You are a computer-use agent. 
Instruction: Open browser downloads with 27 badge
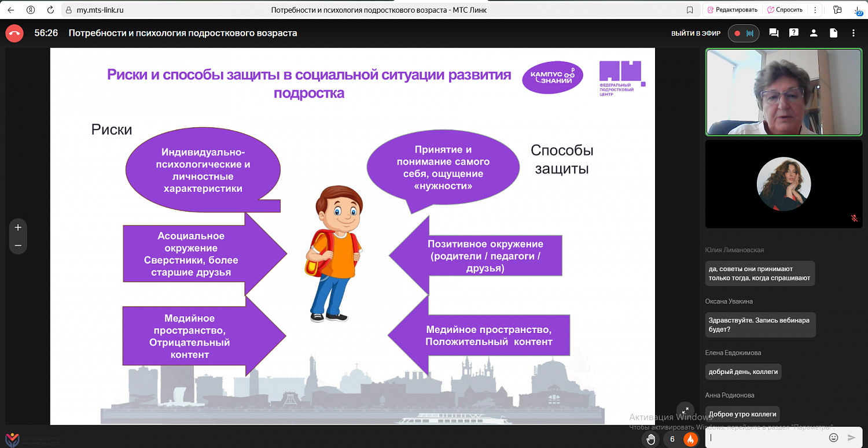click(858, 10)
